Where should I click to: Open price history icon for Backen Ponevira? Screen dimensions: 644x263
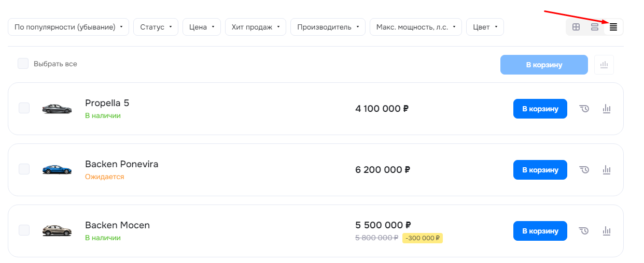[584, 170]
